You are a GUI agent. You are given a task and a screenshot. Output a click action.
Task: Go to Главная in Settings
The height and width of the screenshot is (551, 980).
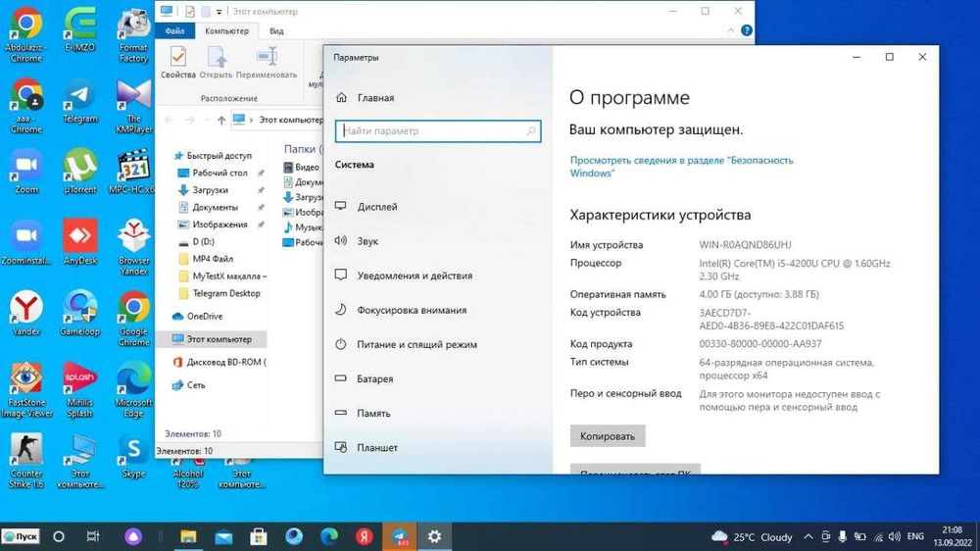365,98
